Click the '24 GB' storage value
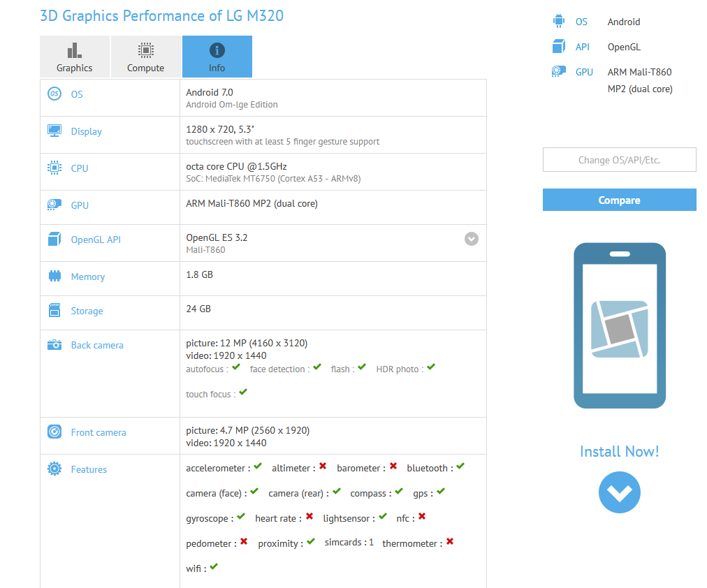Image resolution: width=707 pixels, height=588 pixels. coord(198,309)
